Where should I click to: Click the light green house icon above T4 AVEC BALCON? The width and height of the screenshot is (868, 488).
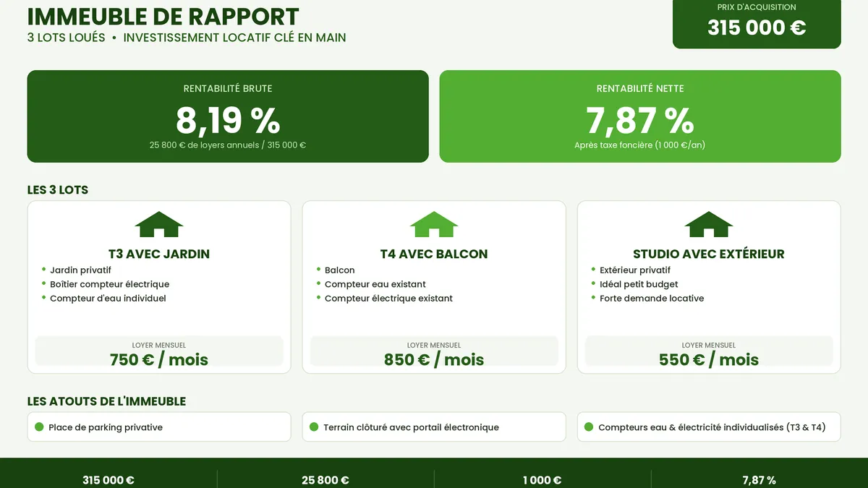pyautogui.click(x=434, y=224)
